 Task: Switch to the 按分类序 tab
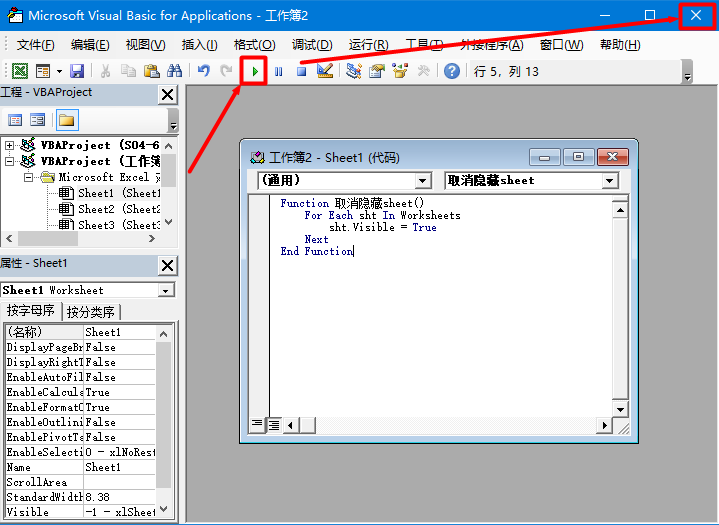point(91,312)
